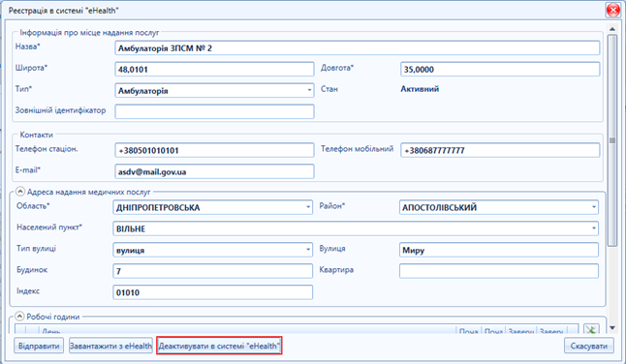Image resolution: width=626 pixels, height=364 pixels.
Task: Click the vertical scrollbar thumb
Action: [612, 140]
